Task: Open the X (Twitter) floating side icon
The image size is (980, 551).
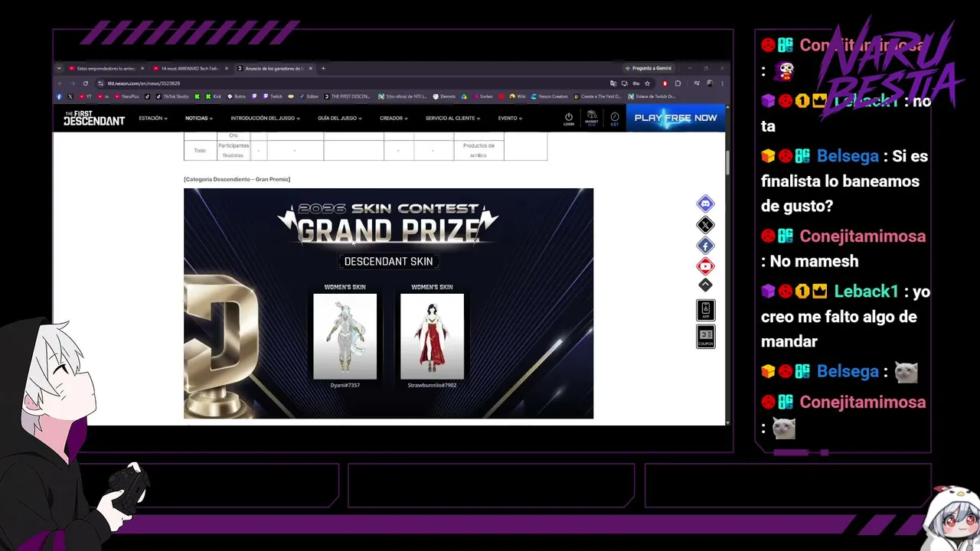Action: (x=705, y=225)
